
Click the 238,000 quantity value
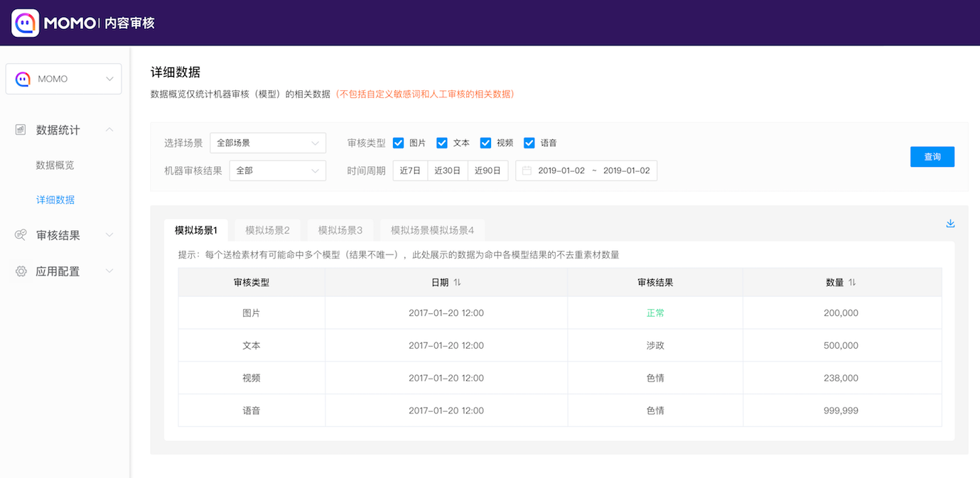tap(841, 378)
